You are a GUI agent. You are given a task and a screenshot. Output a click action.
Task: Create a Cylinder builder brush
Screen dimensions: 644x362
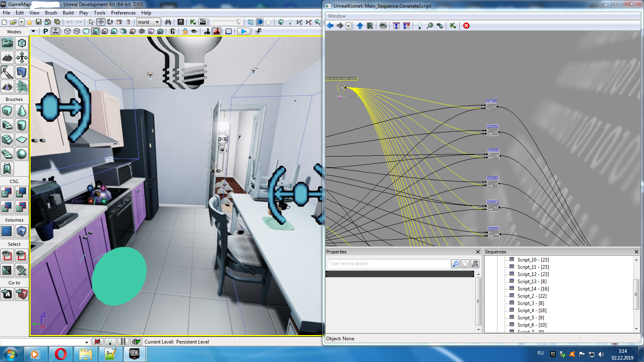tap(22, 125)
